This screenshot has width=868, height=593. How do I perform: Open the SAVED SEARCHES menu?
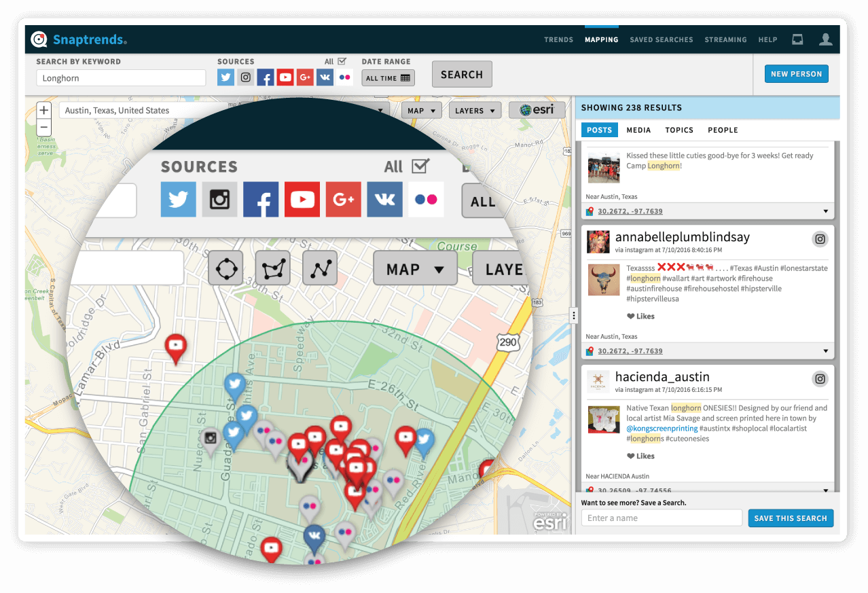(662, 39)
